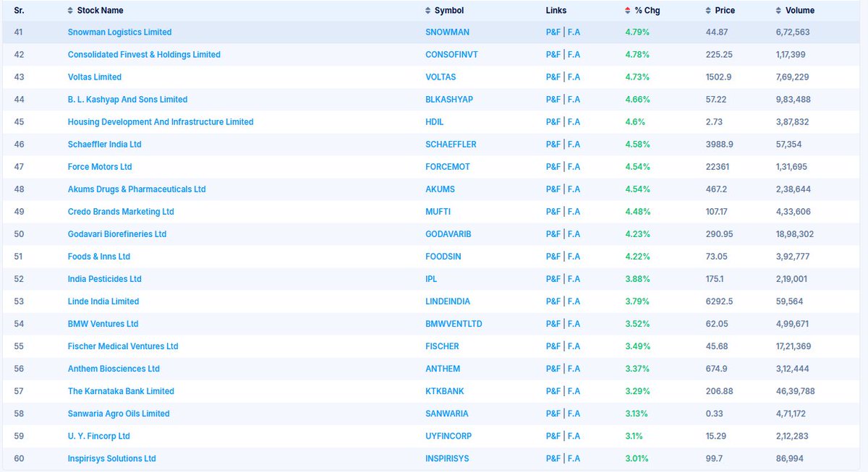
Task: Open Snowman Logistics Limited stock page
Action: coord(119,32)
